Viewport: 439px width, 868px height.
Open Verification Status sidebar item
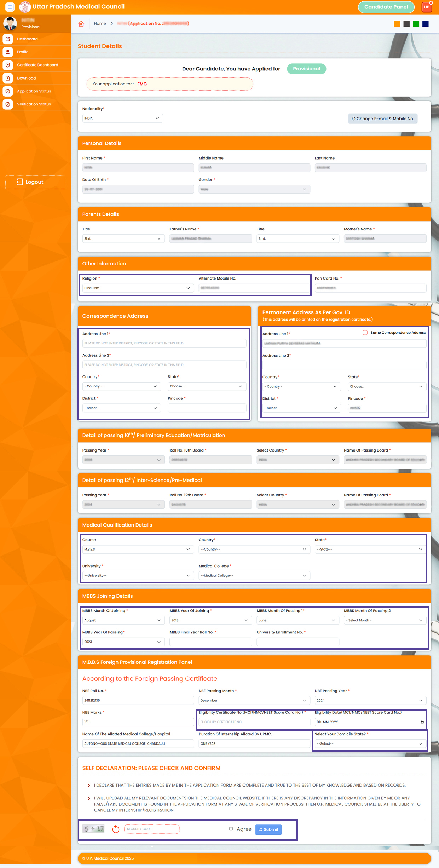click(x=34, y=104)
